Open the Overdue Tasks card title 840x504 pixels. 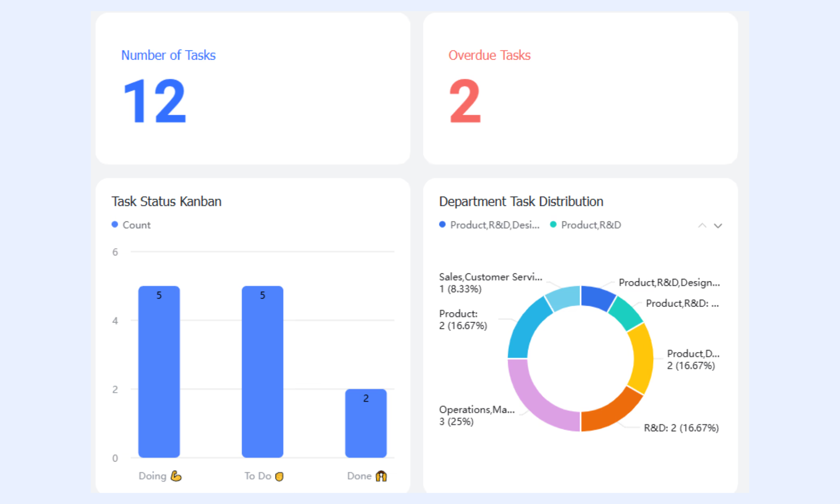coord(490,55)
